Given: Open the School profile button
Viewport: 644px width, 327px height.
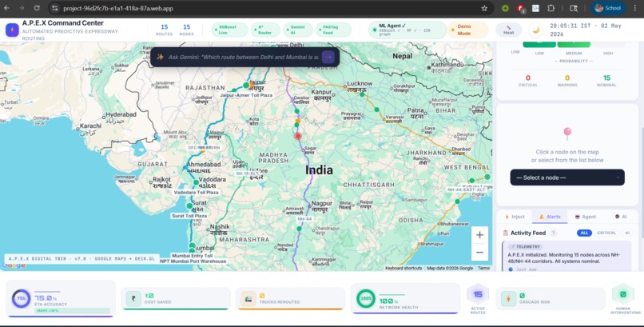Looking at the screenshot, I should 608,8.
